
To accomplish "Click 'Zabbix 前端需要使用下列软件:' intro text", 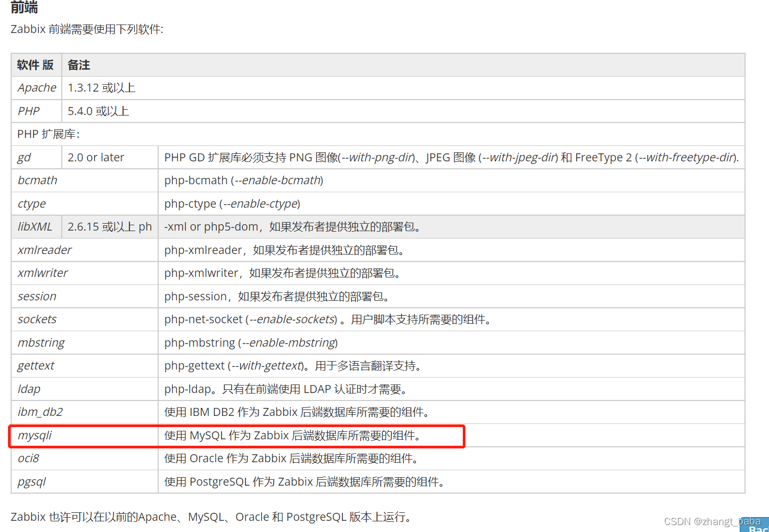I will [x=87, y=29].
